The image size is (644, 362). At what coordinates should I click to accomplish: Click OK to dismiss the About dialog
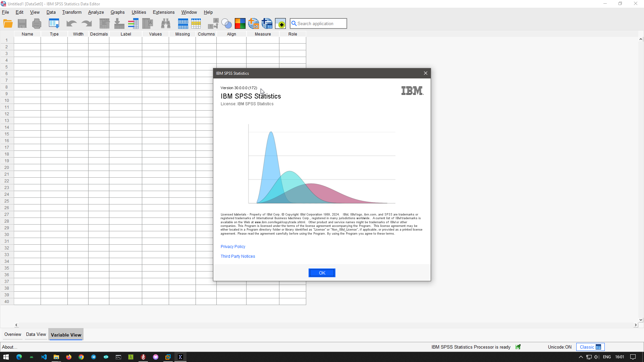(x=322, y=273)
